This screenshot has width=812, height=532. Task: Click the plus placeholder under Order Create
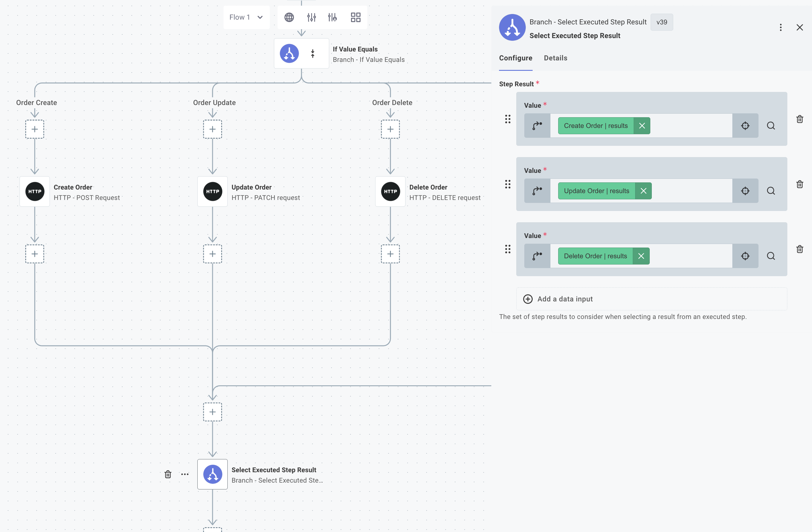click(34, 129)
